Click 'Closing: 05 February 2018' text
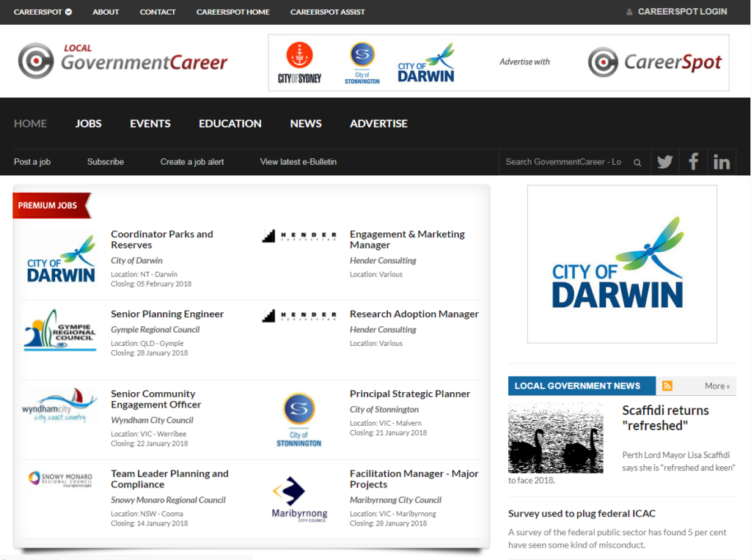 point(151,284)
